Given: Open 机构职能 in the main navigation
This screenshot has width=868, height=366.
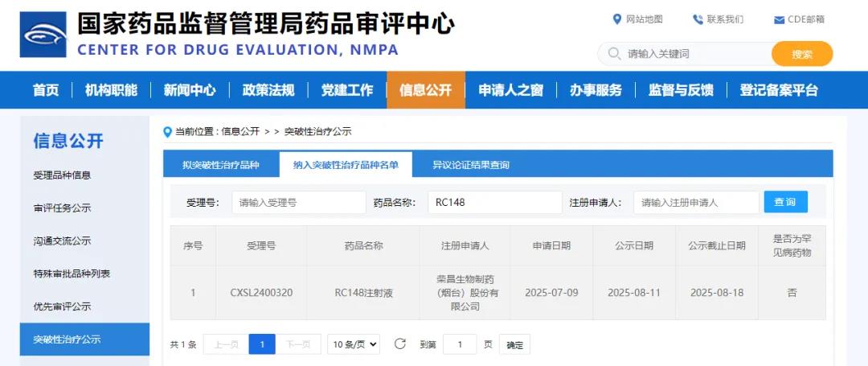Looking at the screenshot, I should point(111,90).
